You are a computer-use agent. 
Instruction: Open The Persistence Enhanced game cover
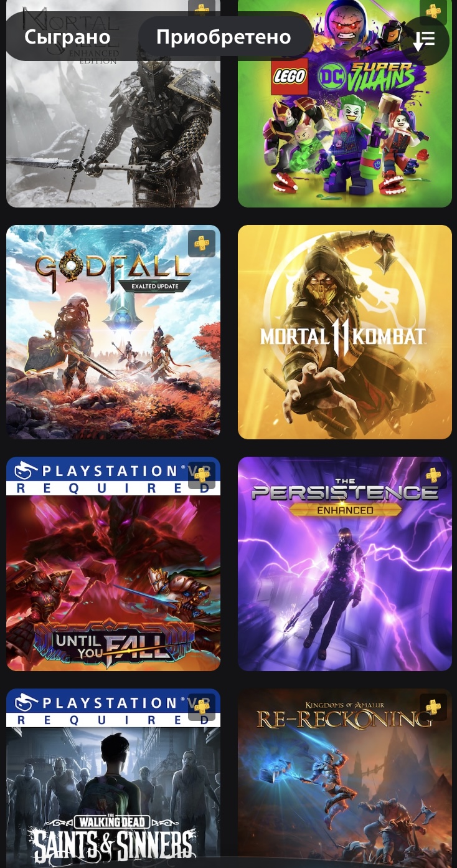(x=345, y=564)
